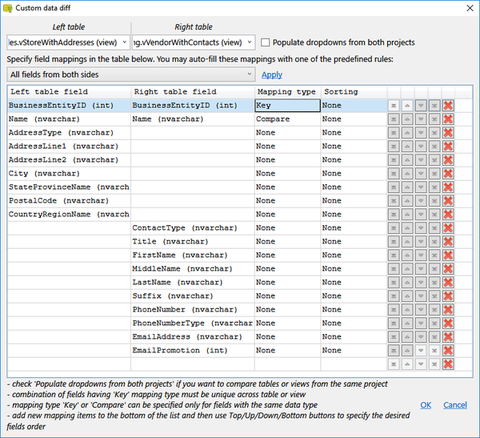Remove the City mapping row

coord(448,174)
